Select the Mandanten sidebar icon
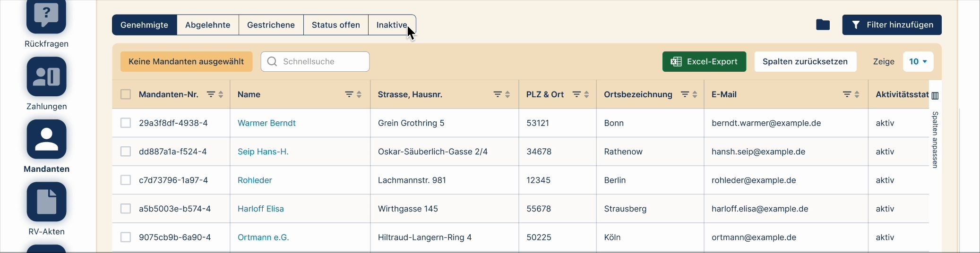Viewport: 980px width, 253px height. (x=46, y=139)
